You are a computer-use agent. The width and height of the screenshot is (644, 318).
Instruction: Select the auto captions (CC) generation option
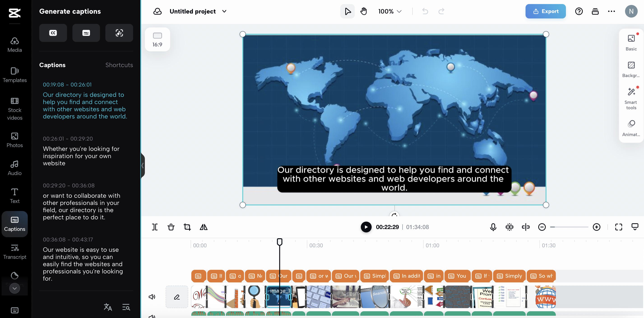53,33
